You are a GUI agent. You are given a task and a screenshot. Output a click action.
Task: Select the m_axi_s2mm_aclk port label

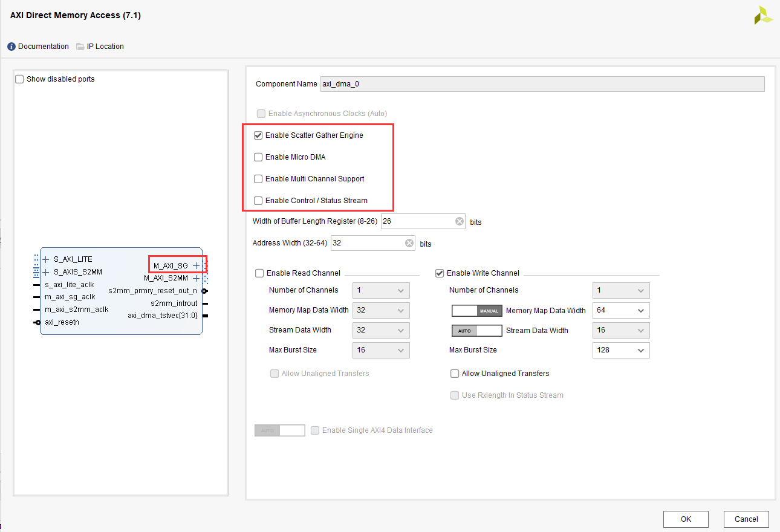coord(77,310)
